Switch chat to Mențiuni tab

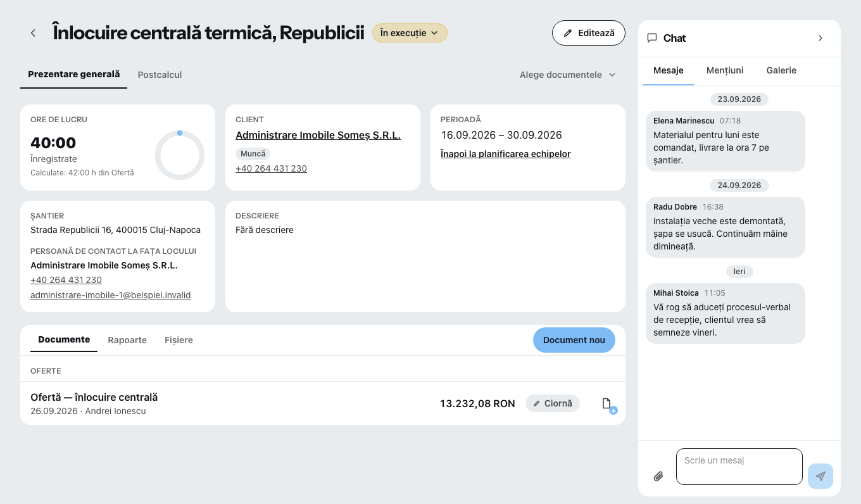coord(725,70)
